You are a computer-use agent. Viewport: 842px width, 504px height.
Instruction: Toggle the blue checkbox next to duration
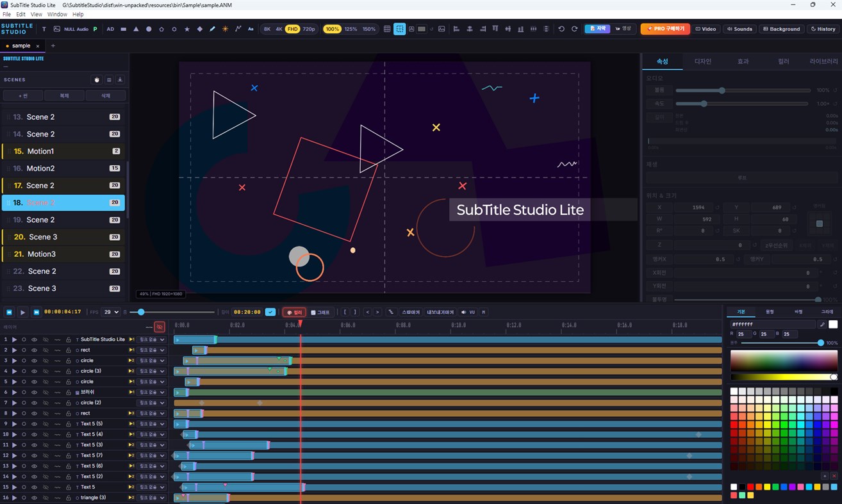270,312
